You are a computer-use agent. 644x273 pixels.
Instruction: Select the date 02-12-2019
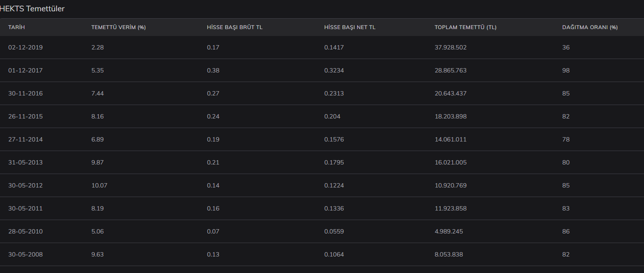pos(25,47)
